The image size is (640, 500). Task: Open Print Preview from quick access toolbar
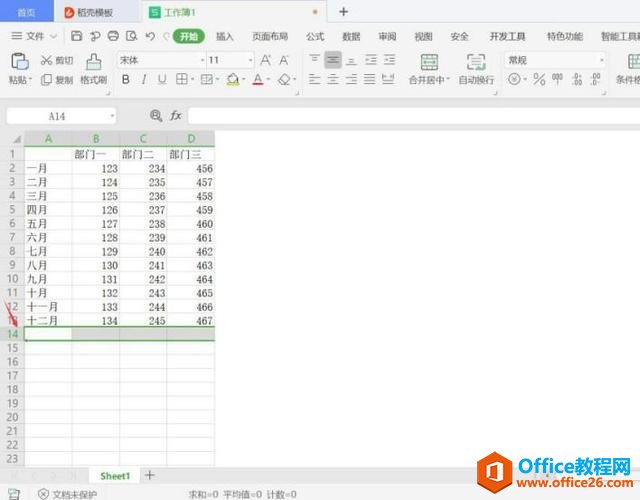point(131,36)
